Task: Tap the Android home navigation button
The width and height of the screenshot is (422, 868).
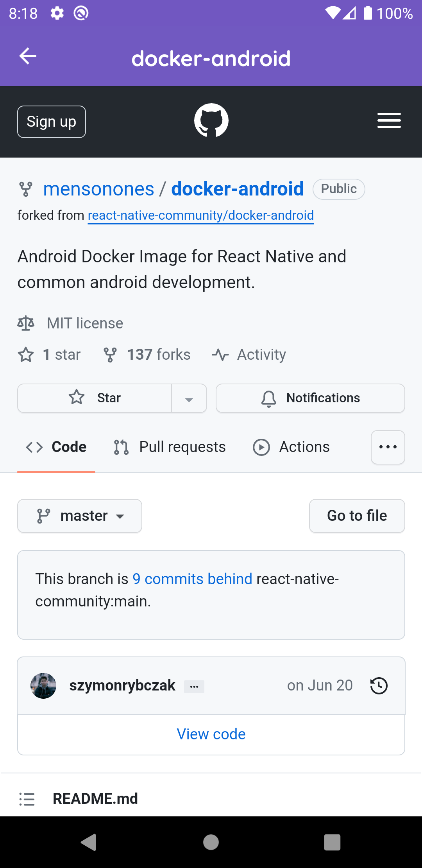Action: click(x=211, y=842)
